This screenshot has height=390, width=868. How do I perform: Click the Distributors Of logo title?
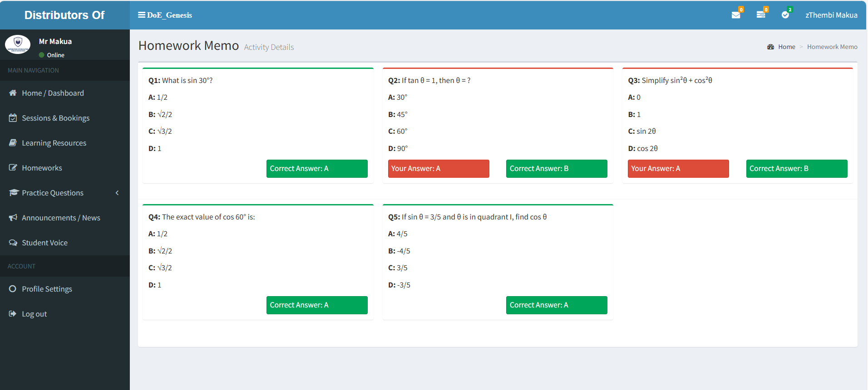64,15
